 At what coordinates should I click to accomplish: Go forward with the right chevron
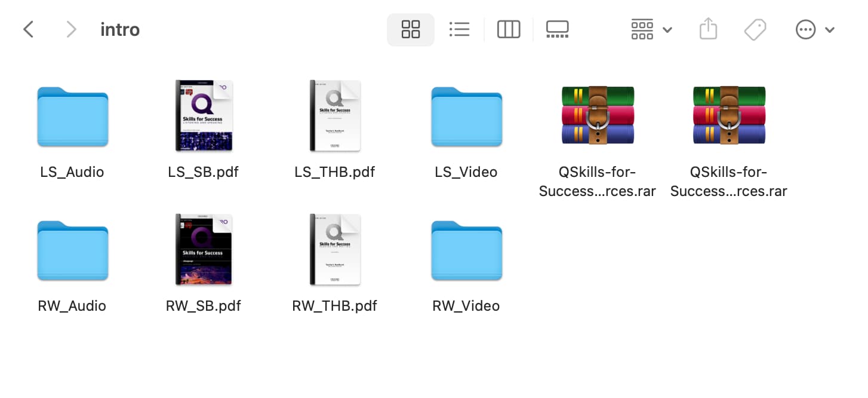coord(71,29)
